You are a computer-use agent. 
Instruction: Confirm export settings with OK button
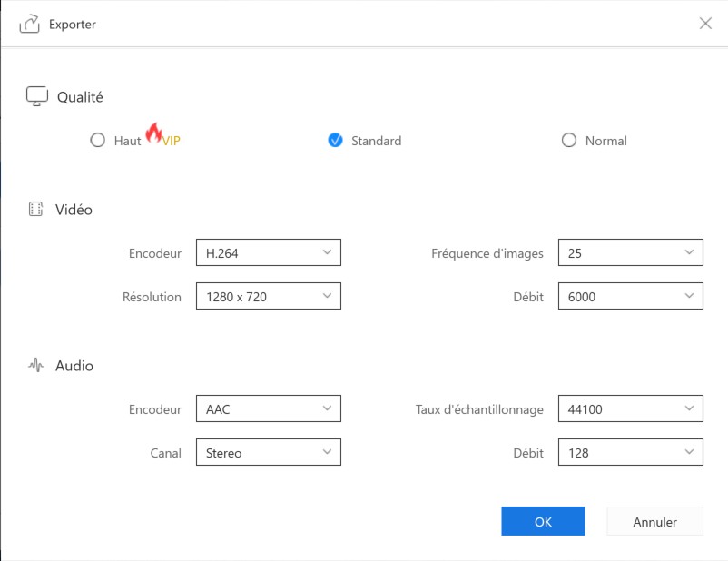(543, 522)
